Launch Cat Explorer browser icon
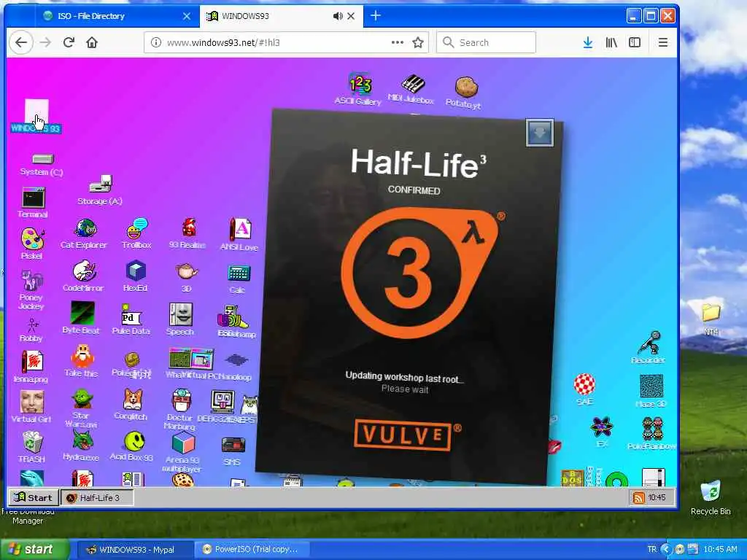 [85, 233]
